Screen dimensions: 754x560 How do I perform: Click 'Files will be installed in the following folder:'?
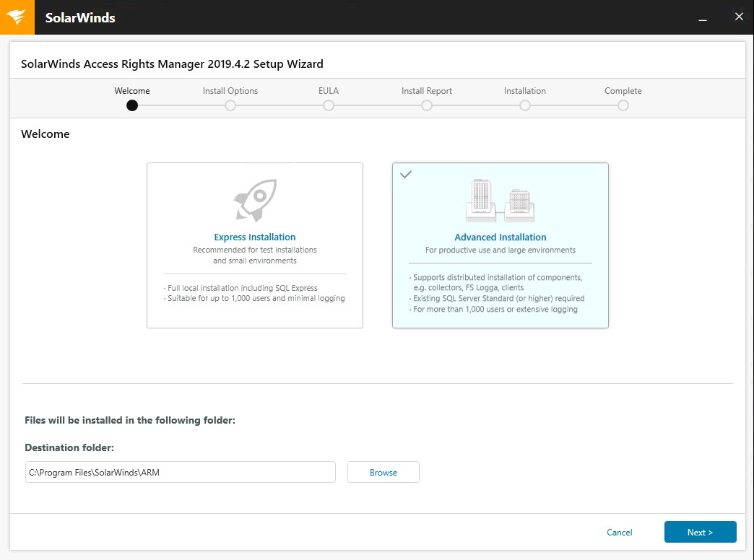pos(130,420)
